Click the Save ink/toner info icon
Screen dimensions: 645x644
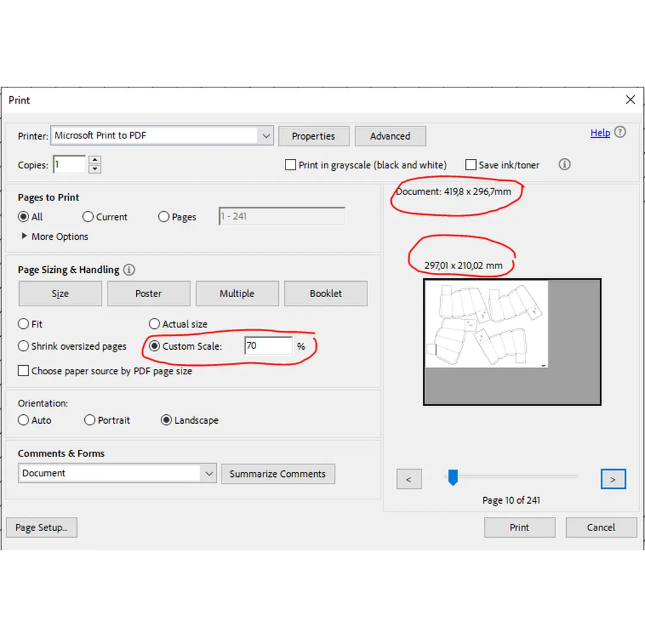coord(564,164)
